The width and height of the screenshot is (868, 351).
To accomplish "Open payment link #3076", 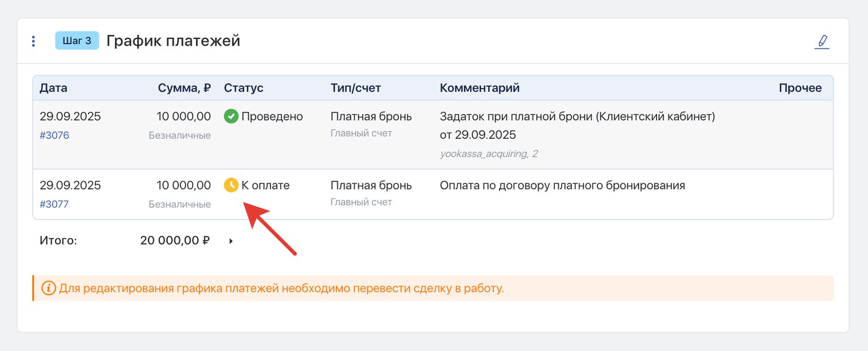I will tap(54, 135).
